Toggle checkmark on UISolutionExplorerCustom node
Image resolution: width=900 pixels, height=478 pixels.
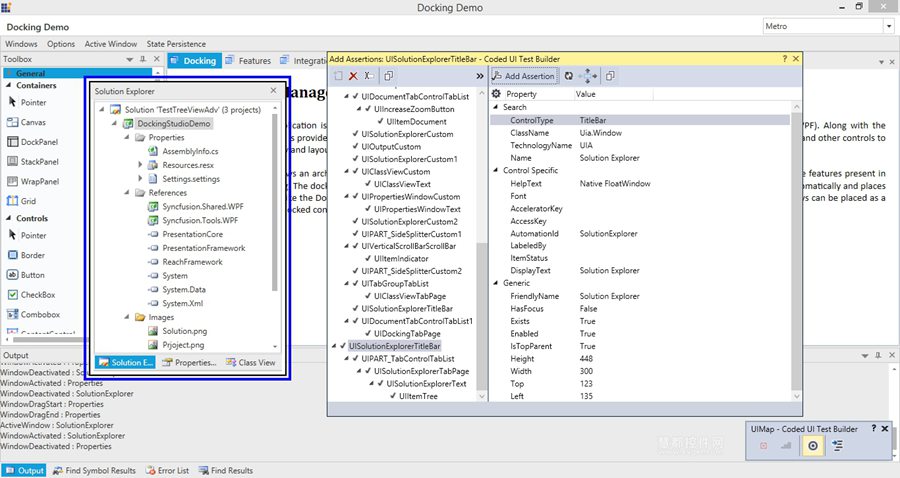click(356, 134)
